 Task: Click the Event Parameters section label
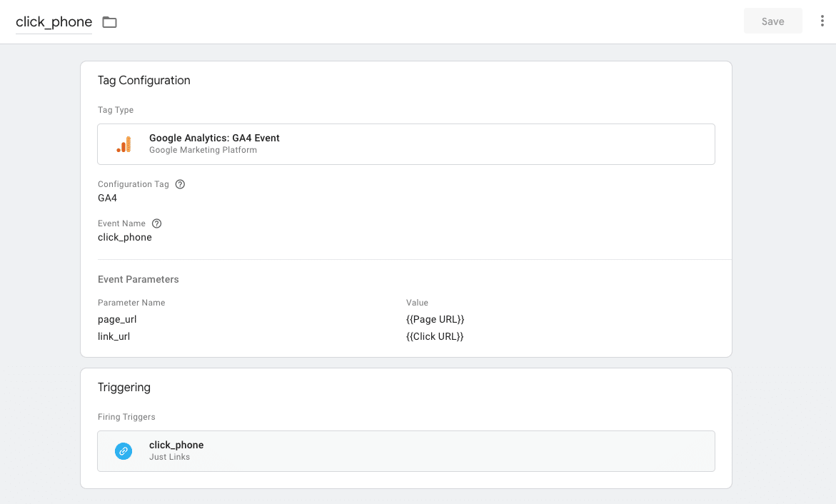(138, 280)
